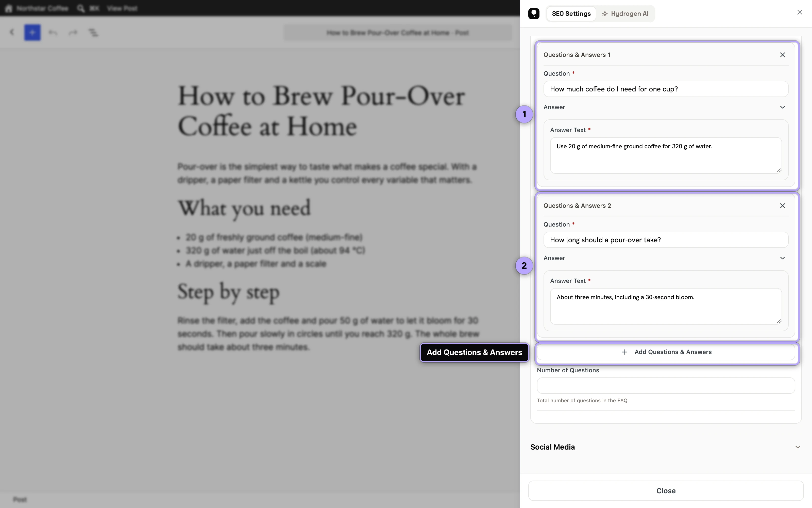Click the plus icon in Add Questions & Answers

pos(624,352)
